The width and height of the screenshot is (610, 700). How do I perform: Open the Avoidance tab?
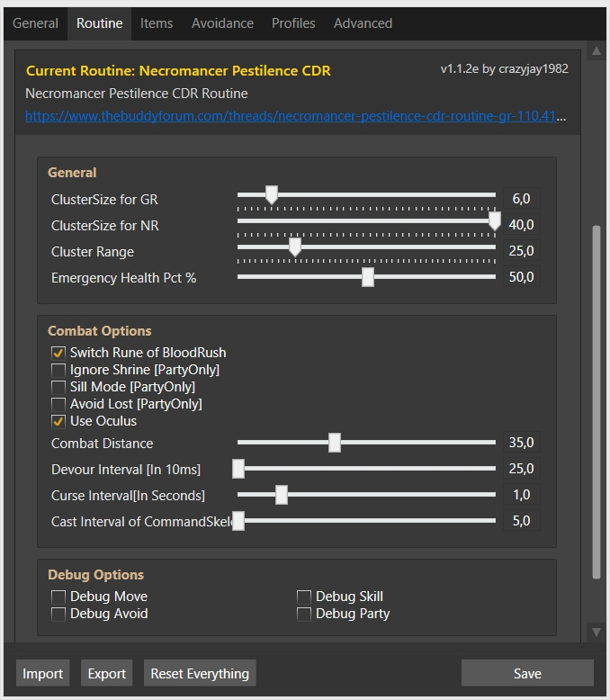(x=222, y=23)
